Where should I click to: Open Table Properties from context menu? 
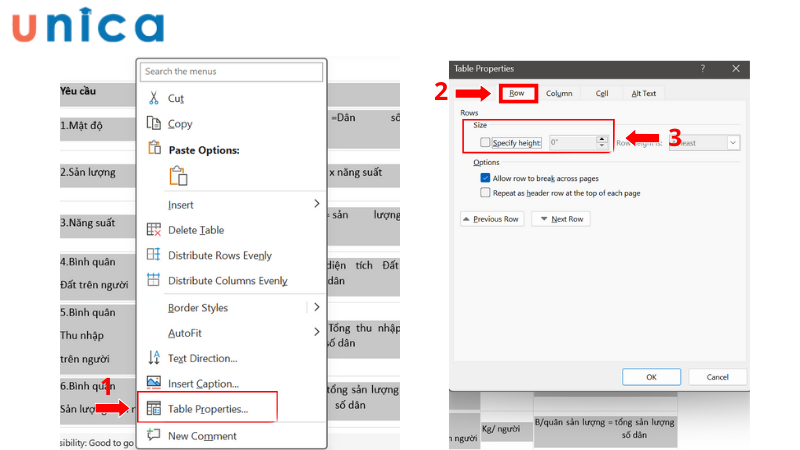(x=208, y=409)
